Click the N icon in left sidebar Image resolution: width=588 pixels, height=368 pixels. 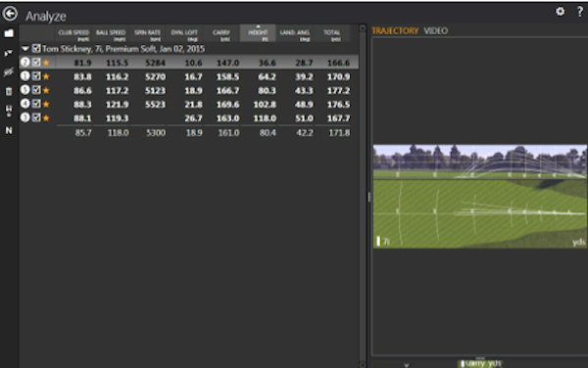[x=9, y=130]
